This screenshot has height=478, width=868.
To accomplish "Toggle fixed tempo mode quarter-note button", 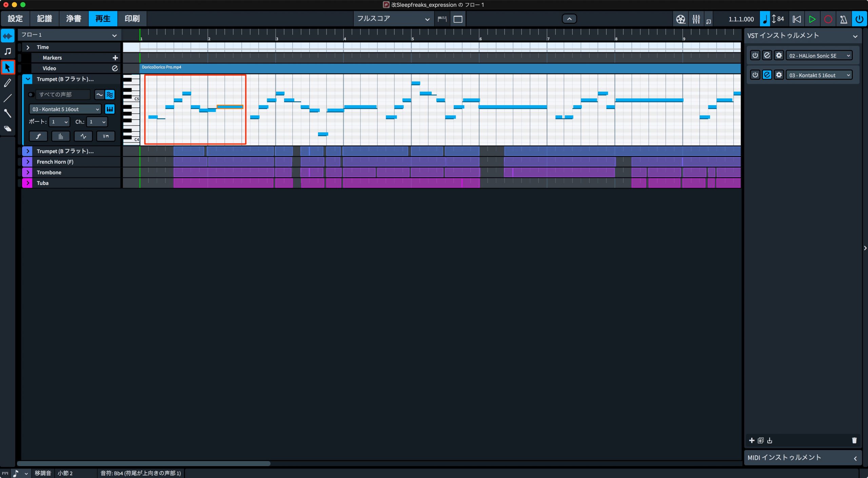I will click(x=765, y=19).
